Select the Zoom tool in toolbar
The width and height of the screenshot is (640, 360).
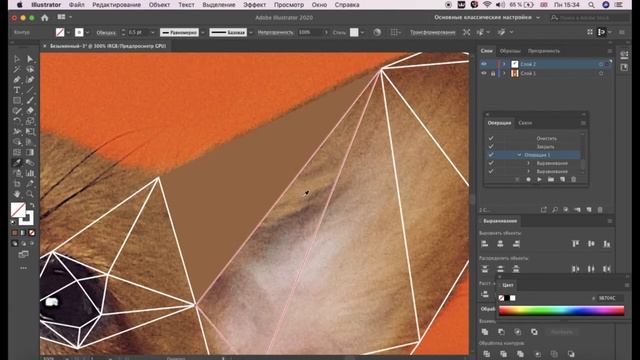click(x=30, y=194)
